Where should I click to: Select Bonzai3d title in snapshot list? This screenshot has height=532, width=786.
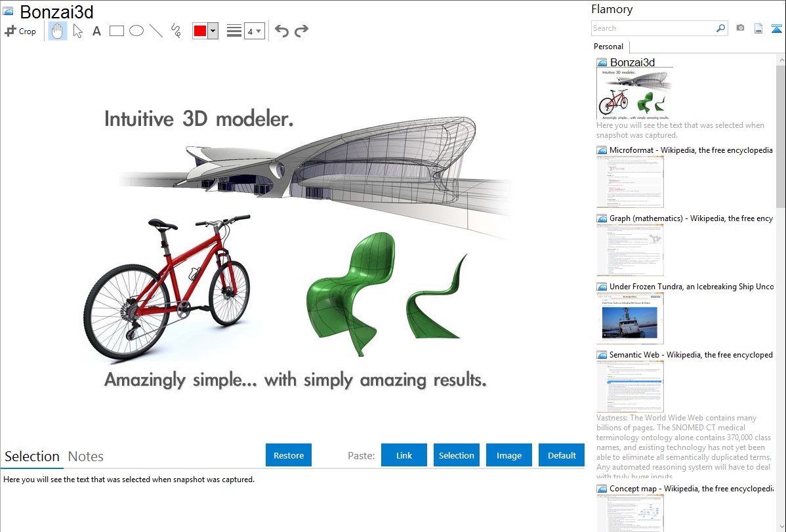coord(632,62)
